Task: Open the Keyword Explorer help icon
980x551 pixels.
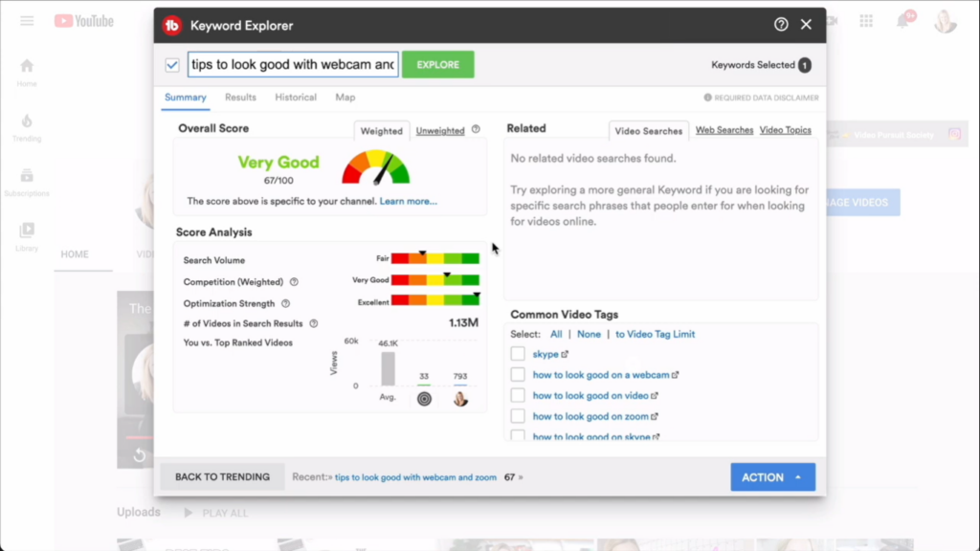Action: coord(781,24)
